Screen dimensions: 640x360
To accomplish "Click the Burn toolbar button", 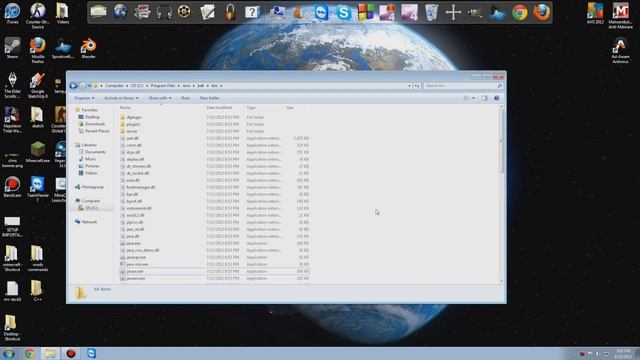I will pos(186,98).
